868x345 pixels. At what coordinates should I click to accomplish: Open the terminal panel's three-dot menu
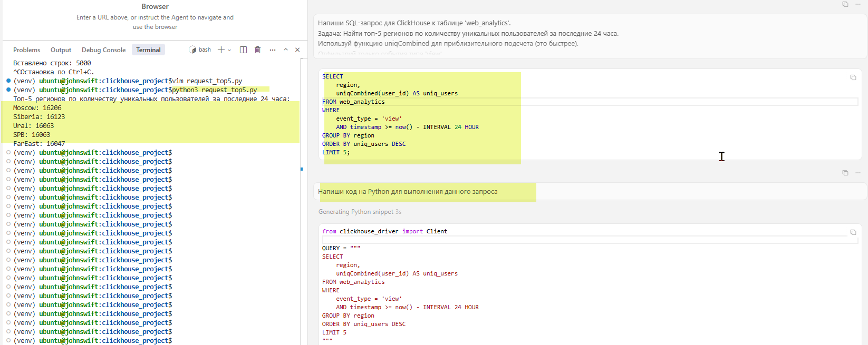tap(272, 50)
